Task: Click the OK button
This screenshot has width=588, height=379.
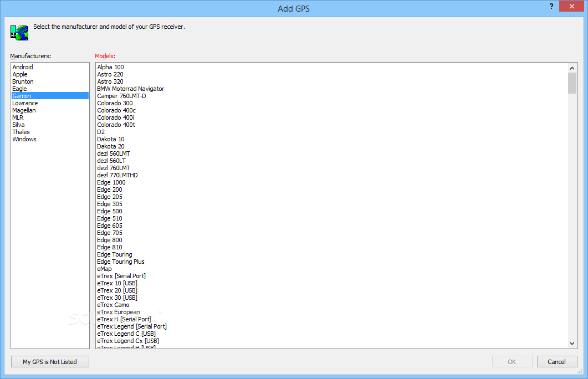Action: pos(512,362)
